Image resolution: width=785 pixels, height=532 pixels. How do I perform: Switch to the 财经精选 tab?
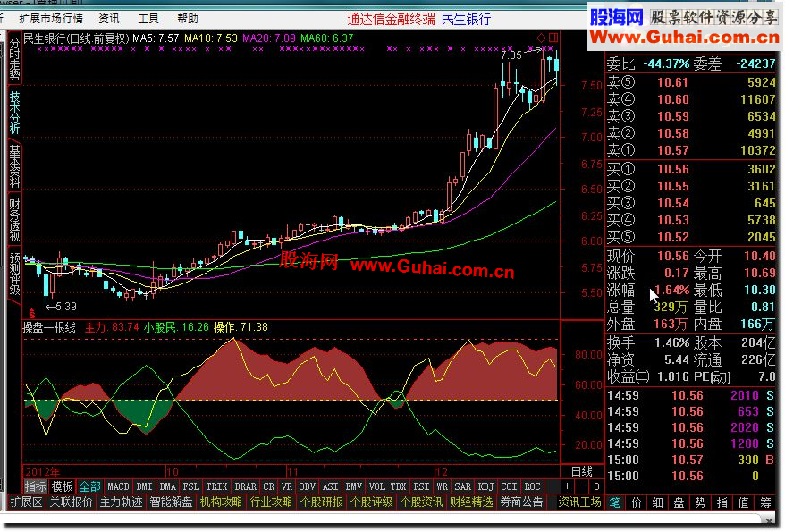point(471,502)
